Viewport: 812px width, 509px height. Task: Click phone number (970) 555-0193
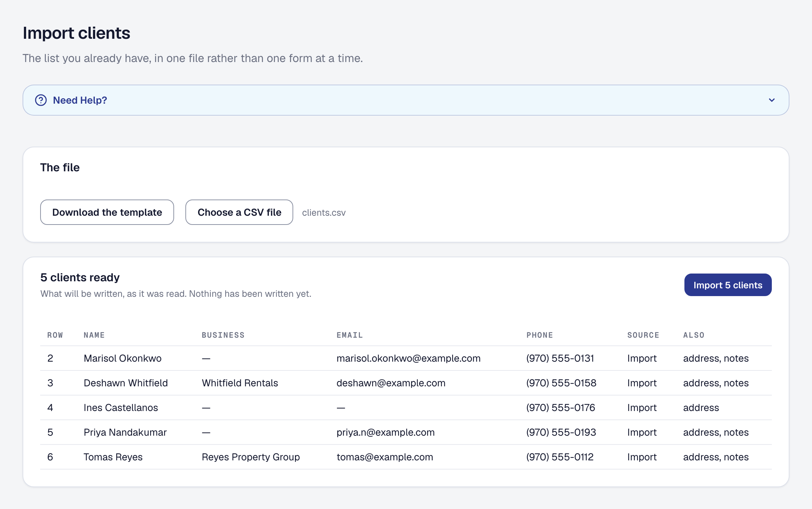coord(561,432)
